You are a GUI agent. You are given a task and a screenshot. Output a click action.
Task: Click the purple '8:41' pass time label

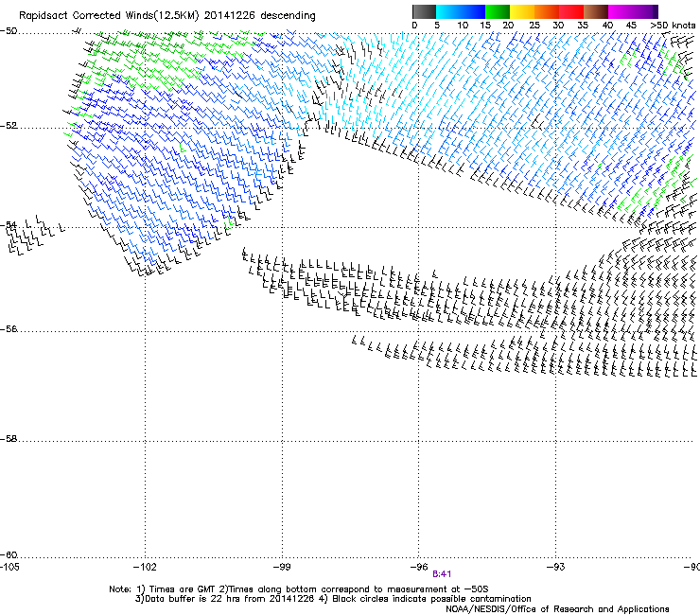pyautogui.click(x=442, y=574)
